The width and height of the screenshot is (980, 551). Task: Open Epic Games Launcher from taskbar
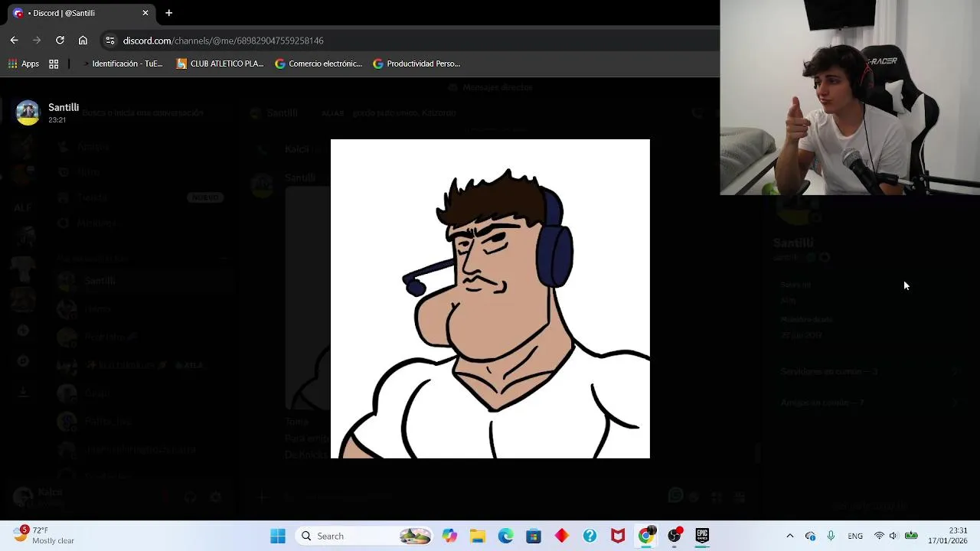[702, 536]
